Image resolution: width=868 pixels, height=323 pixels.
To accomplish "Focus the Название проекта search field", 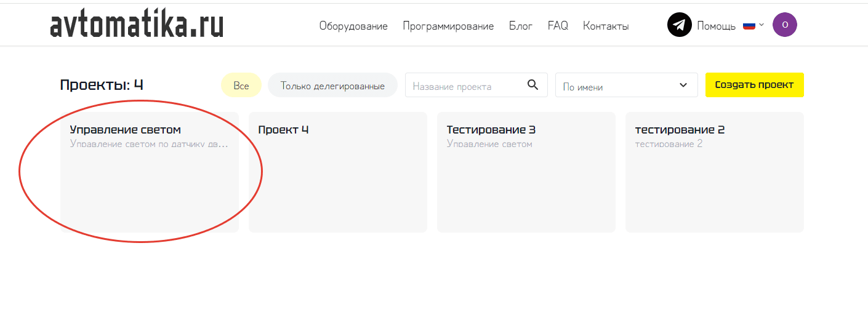I will click(465, 86).
